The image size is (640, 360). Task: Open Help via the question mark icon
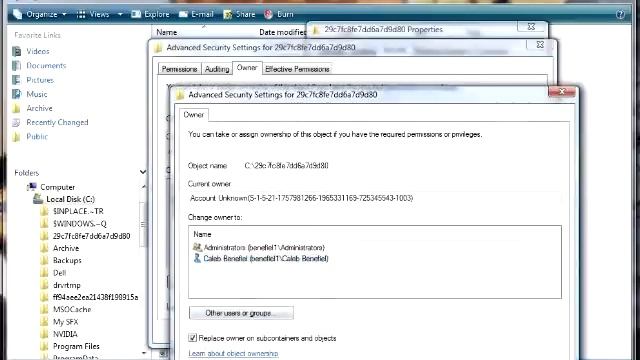[620, 15]
